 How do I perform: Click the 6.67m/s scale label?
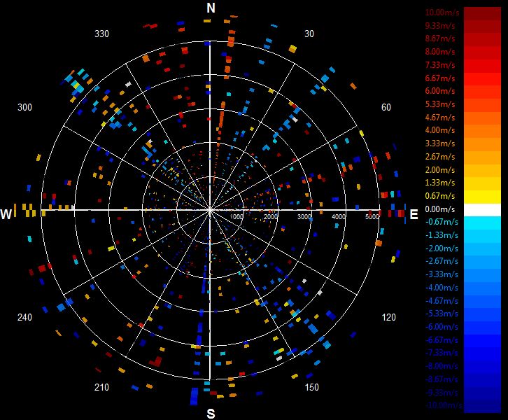[440, 78]
